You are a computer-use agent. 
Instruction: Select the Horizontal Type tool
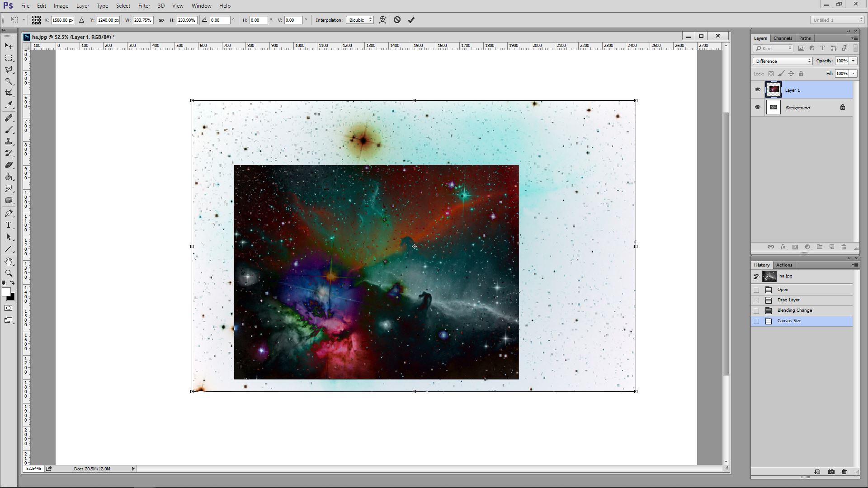[x=9, y=225]
